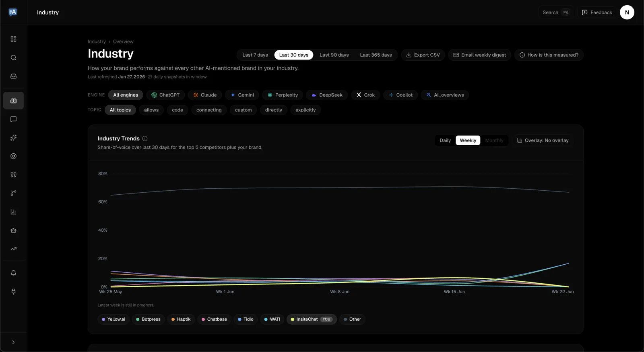Click Export CSV button
Viewport: 644px width, 352px height.
[x=423, y=55]
